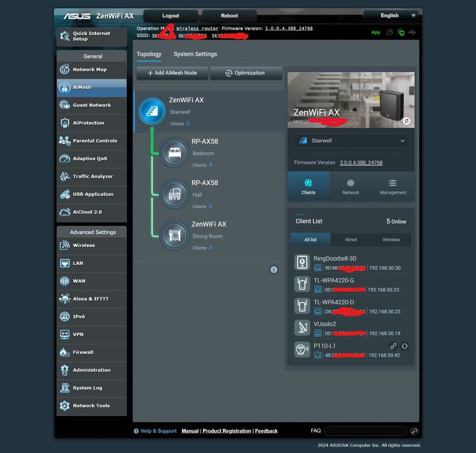Open the English language dropdown
Image resolution: width=476 pixels, height=453 pixels.
coord(390,15)
